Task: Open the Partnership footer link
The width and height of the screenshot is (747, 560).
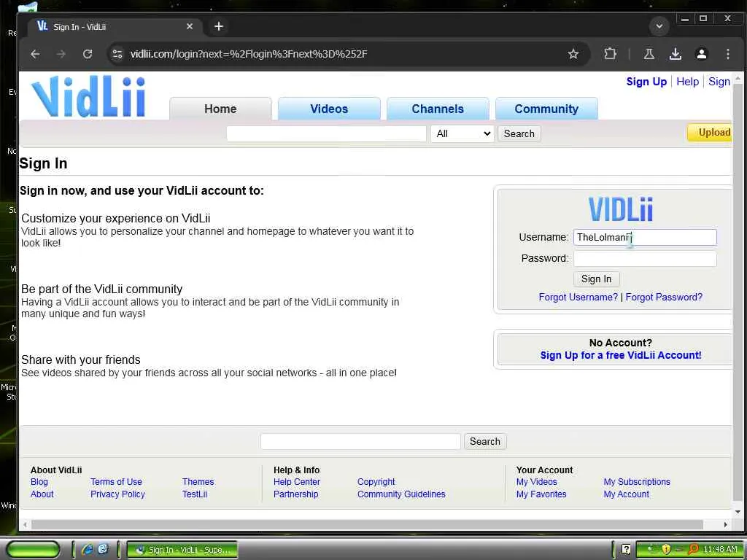Action: click(x=296, y=494)
